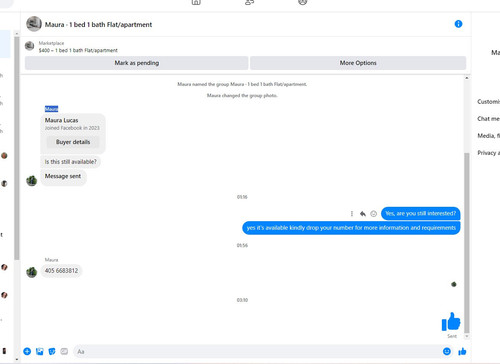The image size is (500, 364).
Task: Expand the Privacy and support section
Action: (x=489, y=153)
